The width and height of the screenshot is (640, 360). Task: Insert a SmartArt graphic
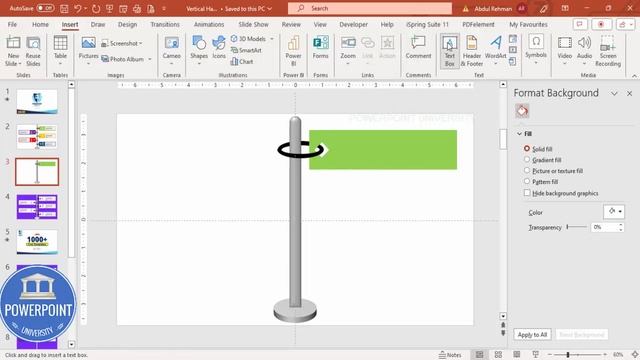pyautogui.click(x=246, y=50)
